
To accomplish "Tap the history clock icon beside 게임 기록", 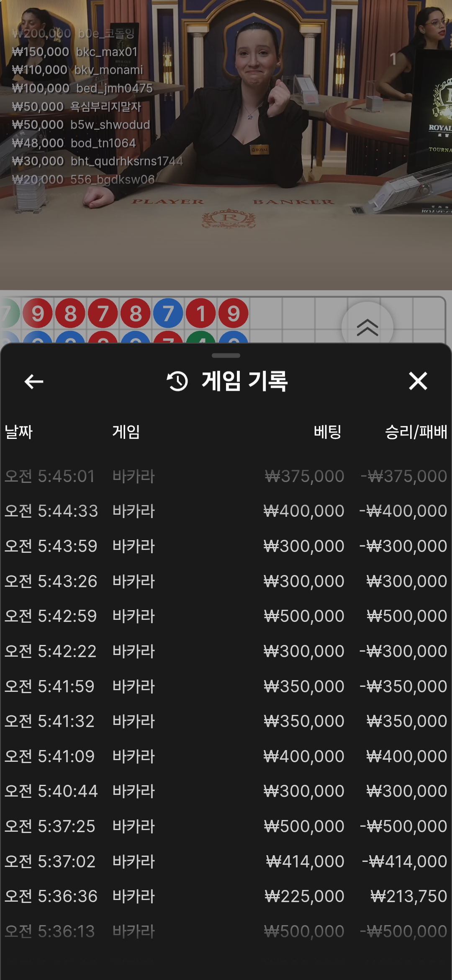I will (177, 382).
